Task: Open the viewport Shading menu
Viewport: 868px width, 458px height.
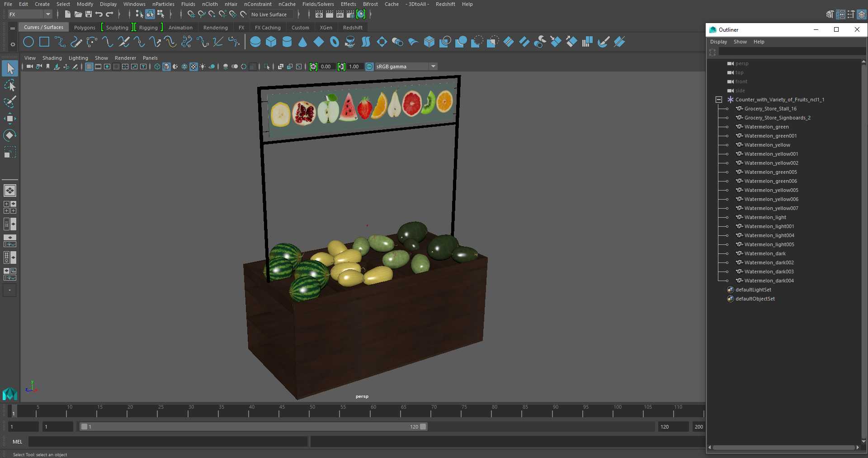Action: pos(52,58)
